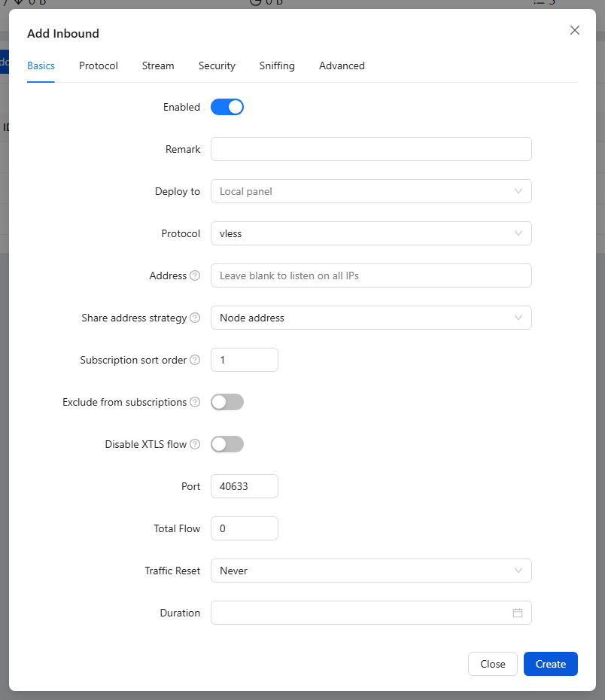The width and height of the screenshot is (605, 700).
Task: Open the Traffic Reset Never dropdown
Action: click(371, 571)
